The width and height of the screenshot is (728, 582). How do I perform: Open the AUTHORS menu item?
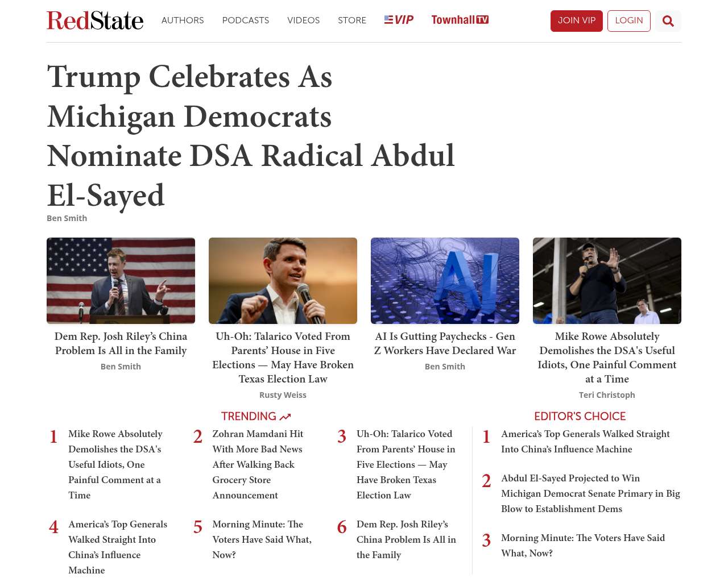click(183, 20)
